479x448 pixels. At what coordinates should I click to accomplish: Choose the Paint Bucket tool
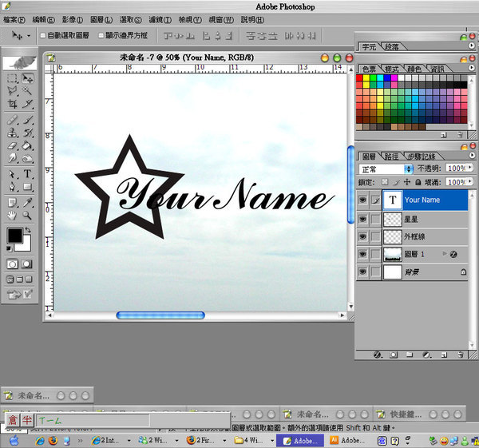point(28,146)
